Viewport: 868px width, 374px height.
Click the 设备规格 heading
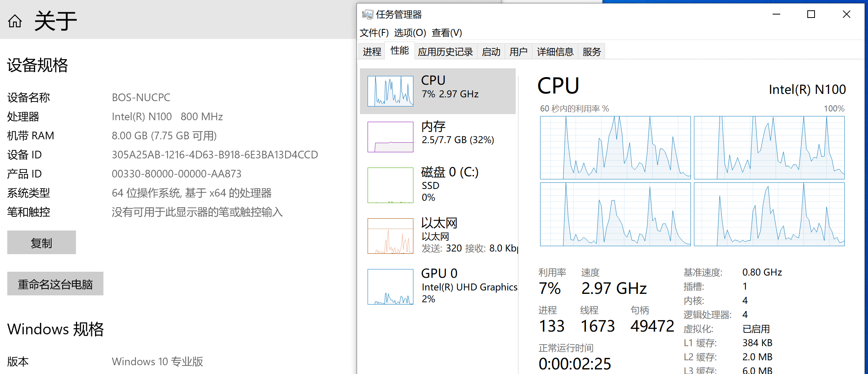coord(37,65)
